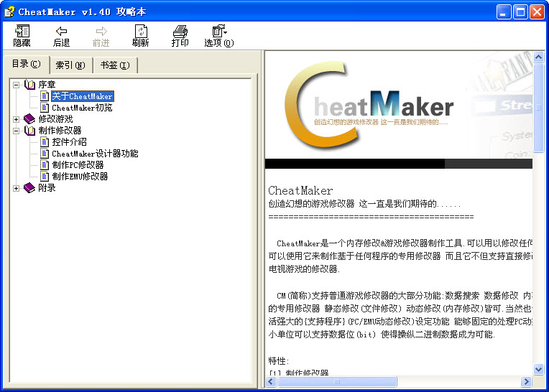The height and width of the screenshot is (392, 549).
Task: Maximize the CheatMaker help window
Action: click(520, 12)
